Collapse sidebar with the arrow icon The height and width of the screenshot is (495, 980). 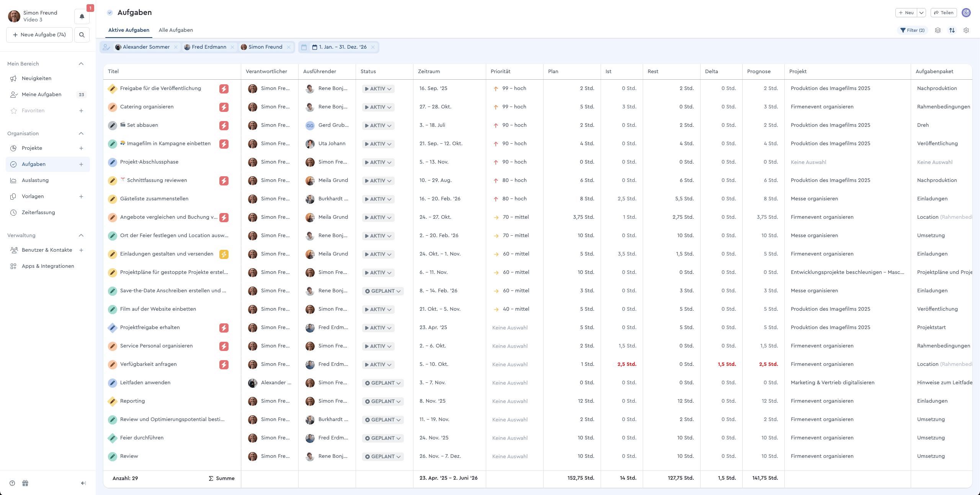(x=83, y=483)
